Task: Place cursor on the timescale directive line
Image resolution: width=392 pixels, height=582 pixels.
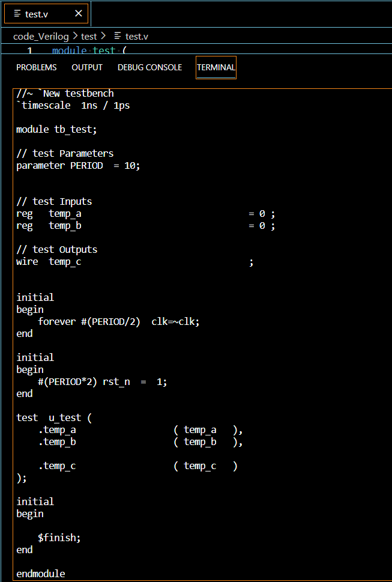Action: 66,105
